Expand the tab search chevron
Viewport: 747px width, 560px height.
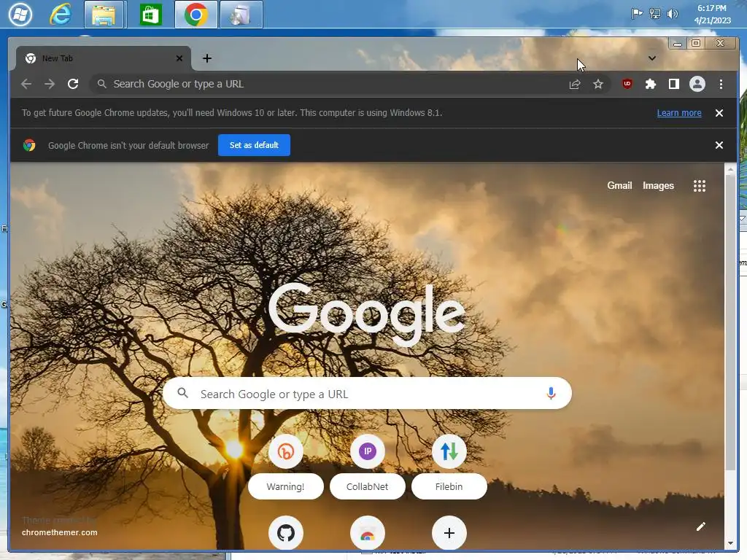click(652, 58)
